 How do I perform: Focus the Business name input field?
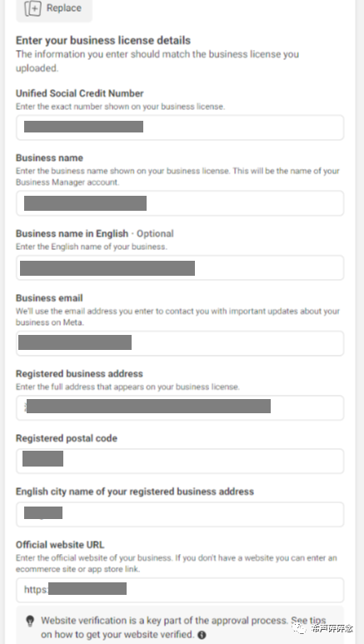[x=180, y=203]
